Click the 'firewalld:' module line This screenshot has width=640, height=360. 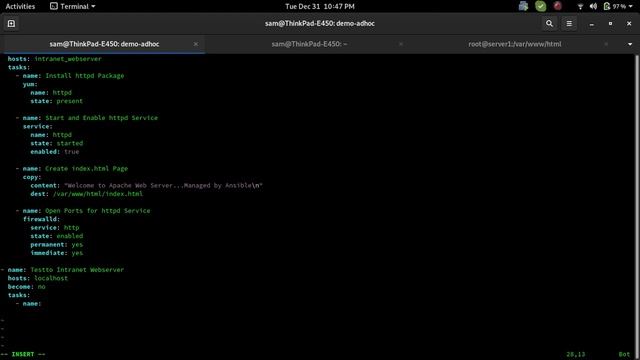point(41,219)
